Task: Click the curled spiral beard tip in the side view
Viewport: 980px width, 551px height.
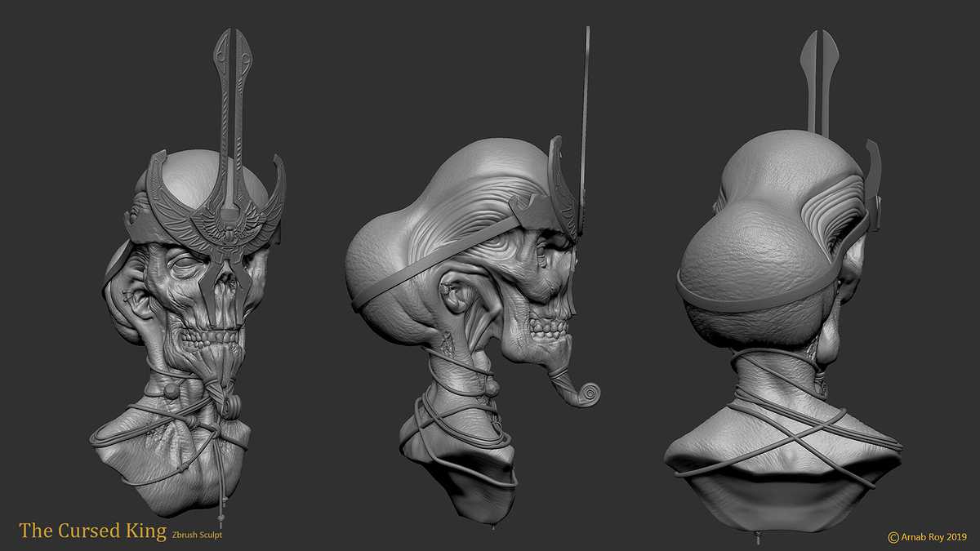Action: (587, 394)
